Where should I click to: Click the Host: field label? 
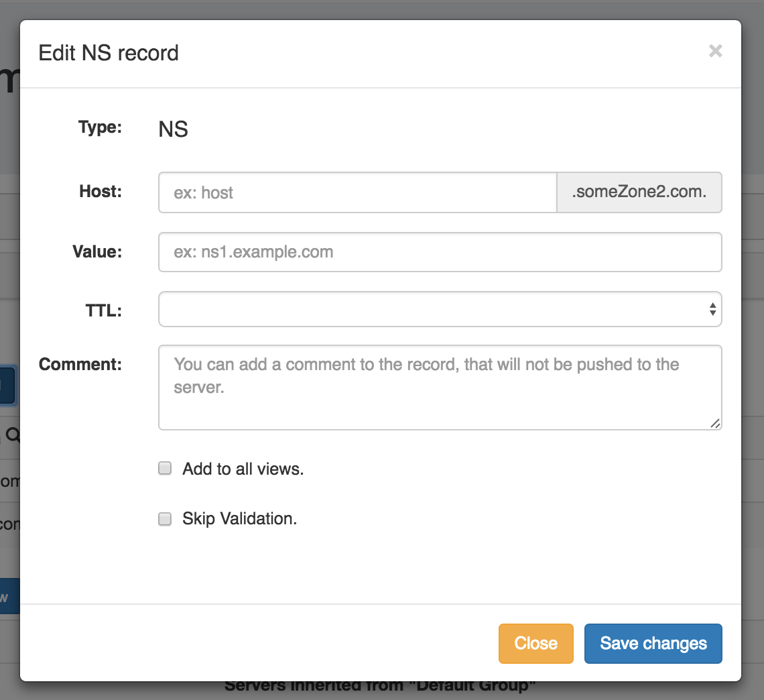(x=101, y=192)
